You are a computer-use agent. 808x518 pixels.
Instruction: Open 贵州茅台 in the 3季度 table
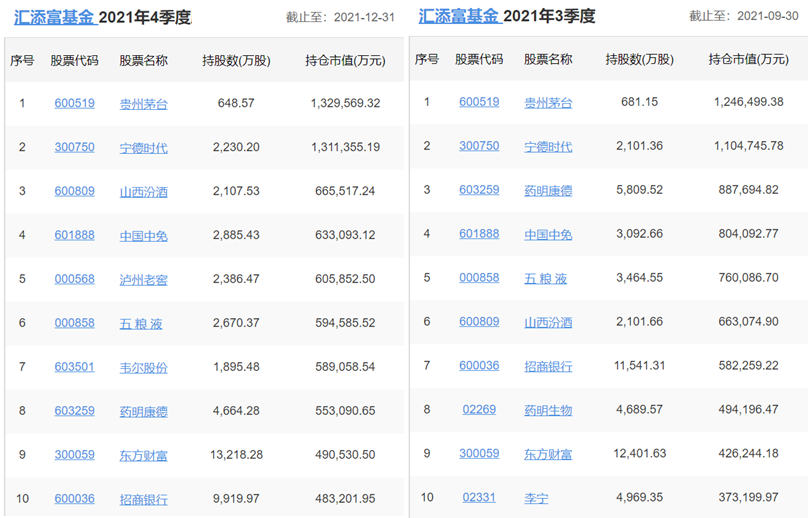548,103
